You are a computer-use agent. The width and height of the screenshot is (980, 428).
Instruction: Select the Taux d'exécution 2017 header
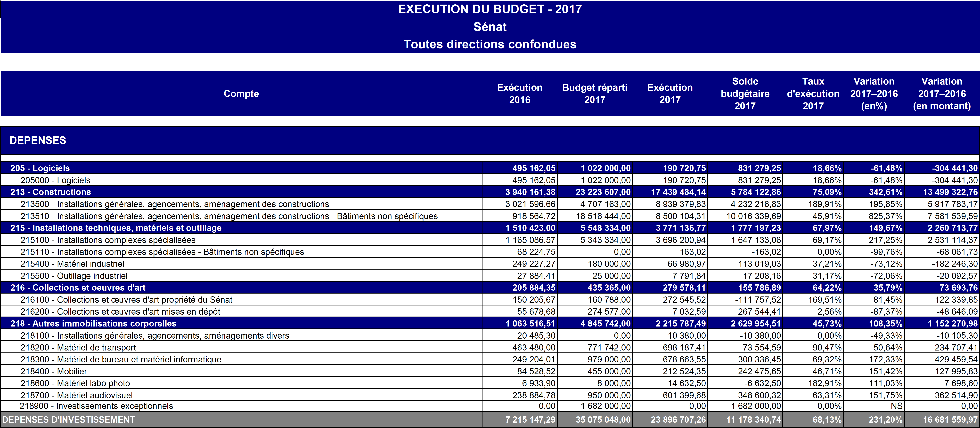(x=813, y=93)
